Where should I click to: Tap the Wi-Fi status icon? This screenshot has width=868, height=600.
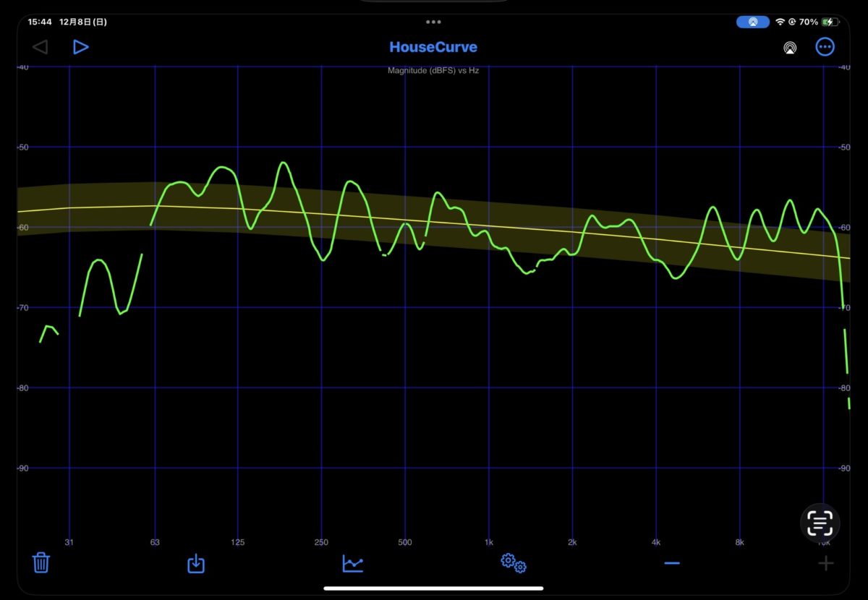pyautogui.click(x=780, y=22)
